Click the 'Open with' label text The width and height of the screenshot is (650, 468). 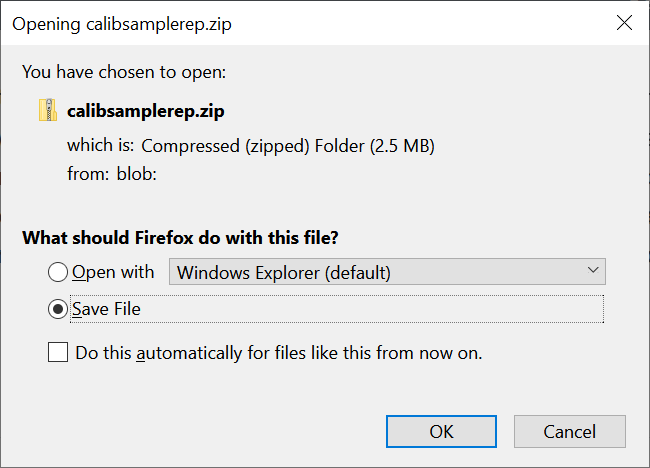point(113,272)
